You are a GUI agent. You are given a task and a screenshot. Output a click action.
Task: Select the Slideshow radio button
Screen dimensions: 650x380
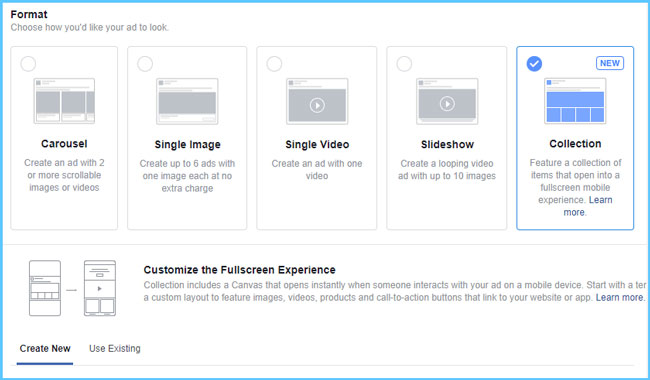point(404,64)
